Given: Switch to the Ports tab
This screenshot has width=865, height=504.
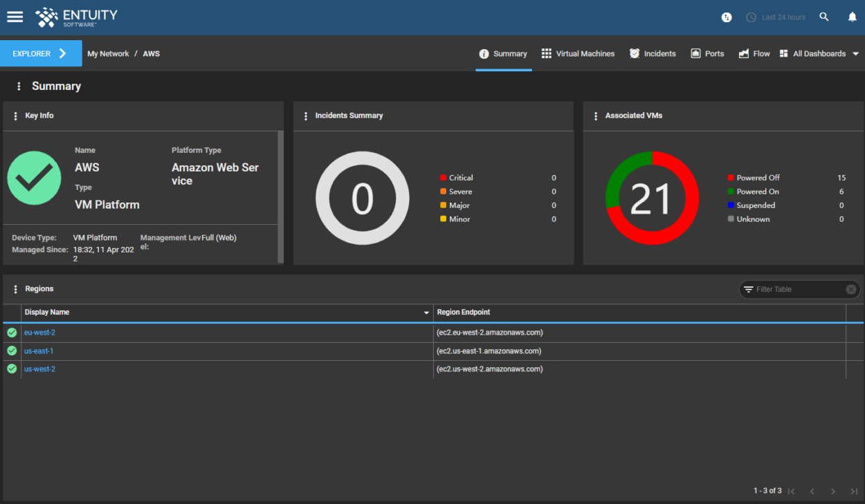Looking at the screenshot, I should coord(707,53).
